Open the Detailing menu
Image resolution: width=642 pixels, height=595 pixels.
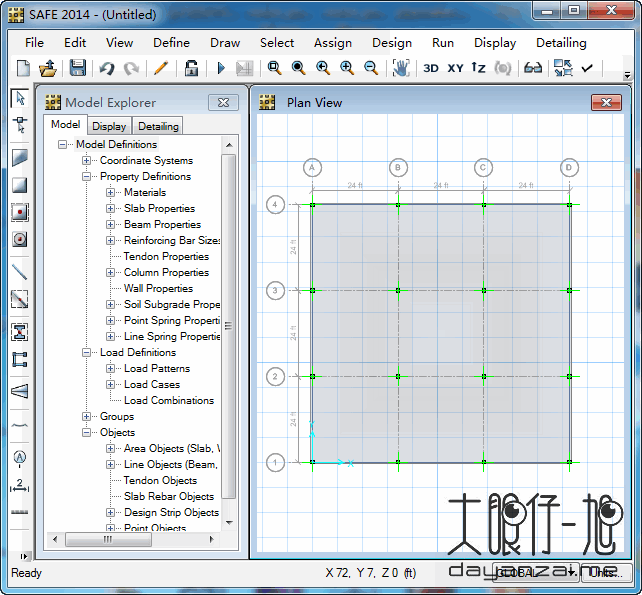tap(561, 43)
